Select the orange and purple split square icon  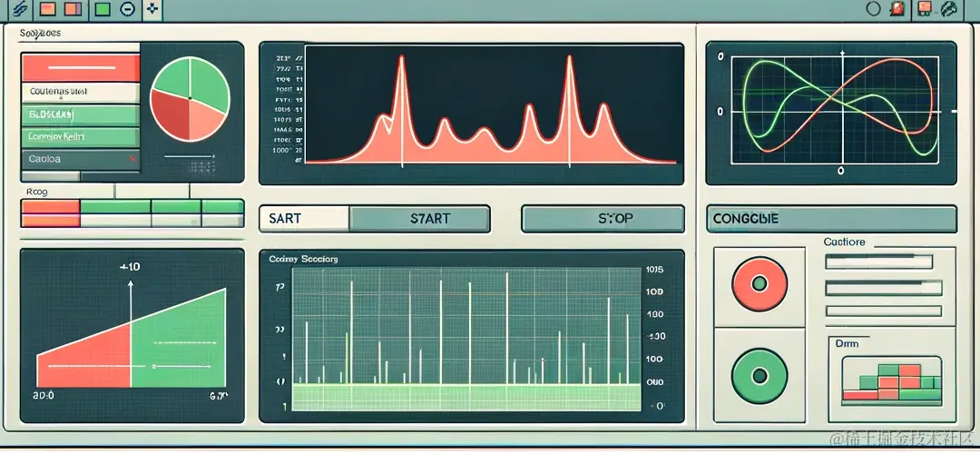[x=73, y=9]
